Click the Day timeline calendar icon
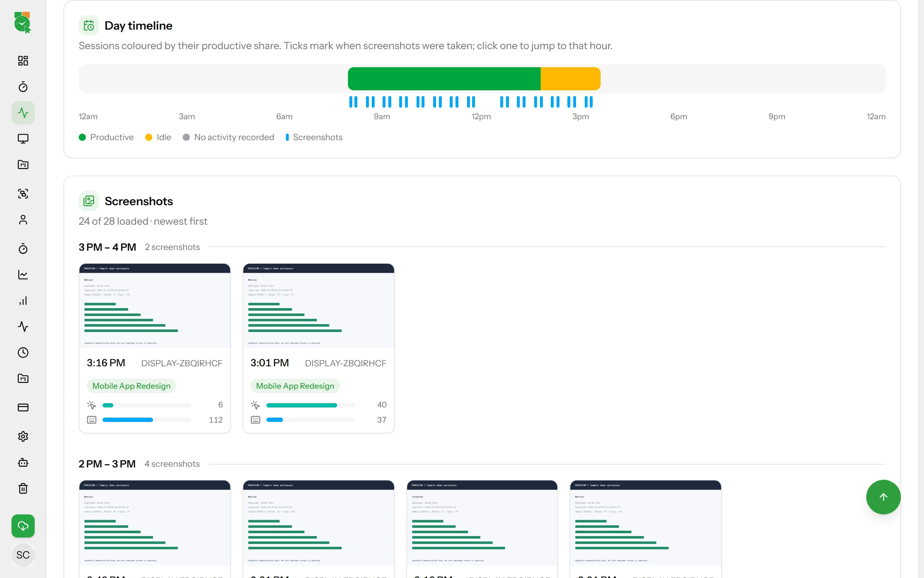The width and height of the screenshot is (924, 578). click(88, 25)
